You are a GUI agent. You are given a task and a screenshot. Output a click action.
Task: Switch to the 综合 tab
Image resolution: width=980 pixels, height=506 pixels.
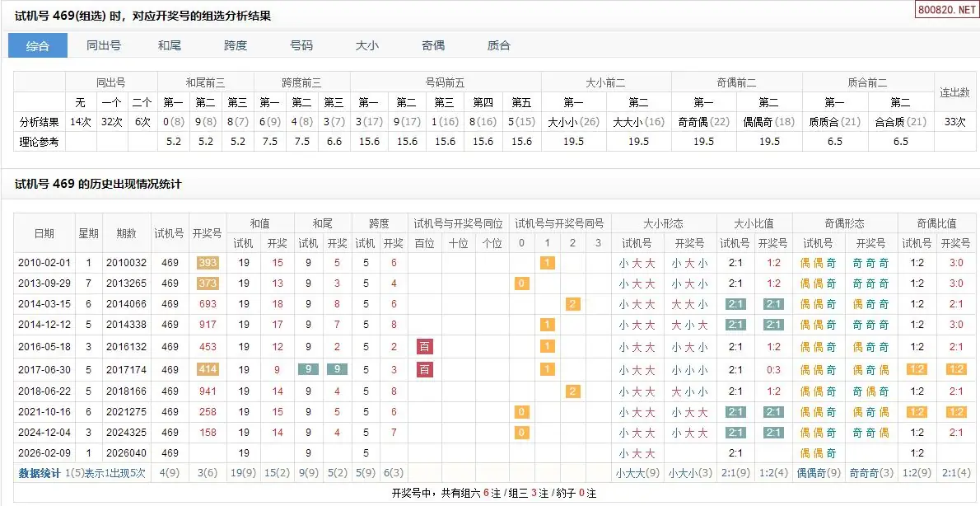pos(38,45)
